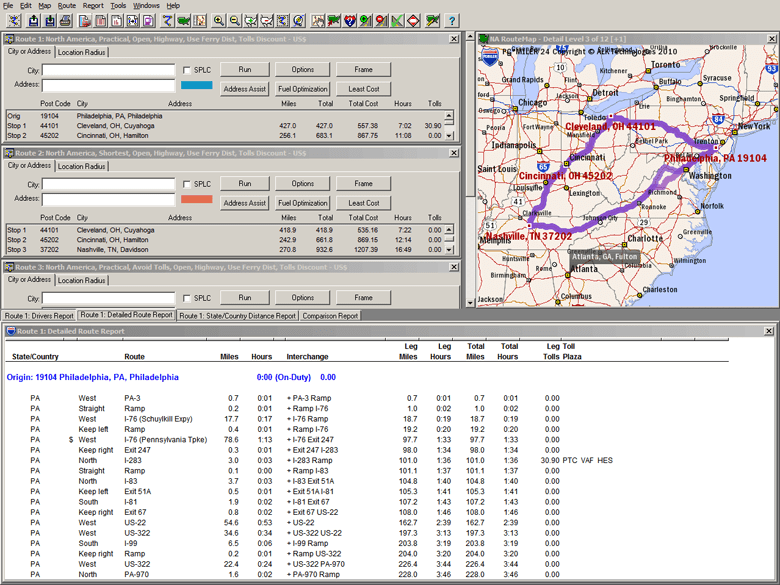Click the US map outline icon with green plus
This screenshot has height=585, width=780.
(x=251, y=20)
